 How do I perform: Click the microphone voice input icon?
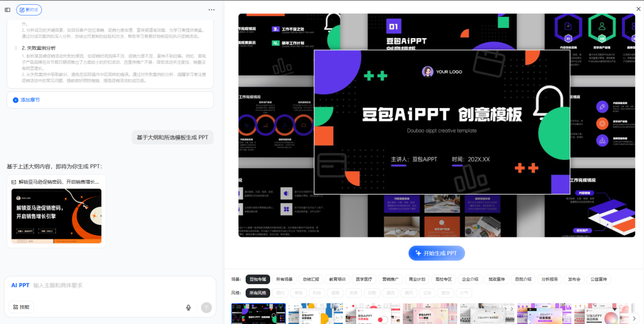click(188, 307)
